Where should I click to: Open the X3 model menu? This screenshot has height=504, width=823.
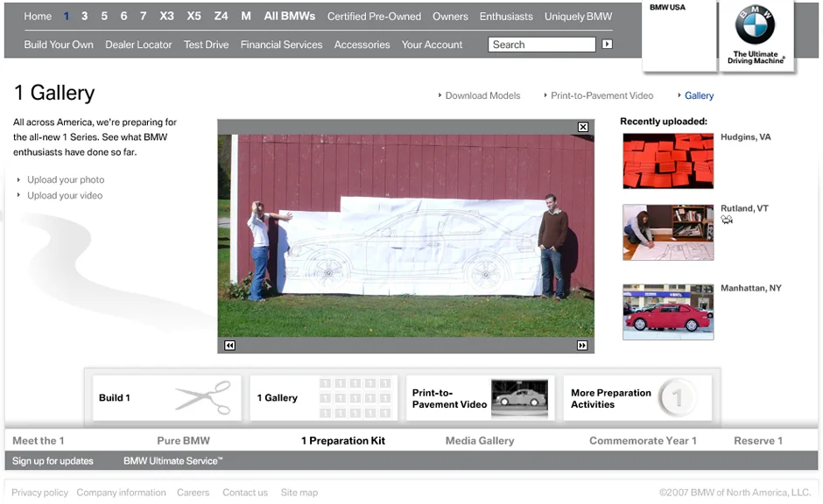166,17
